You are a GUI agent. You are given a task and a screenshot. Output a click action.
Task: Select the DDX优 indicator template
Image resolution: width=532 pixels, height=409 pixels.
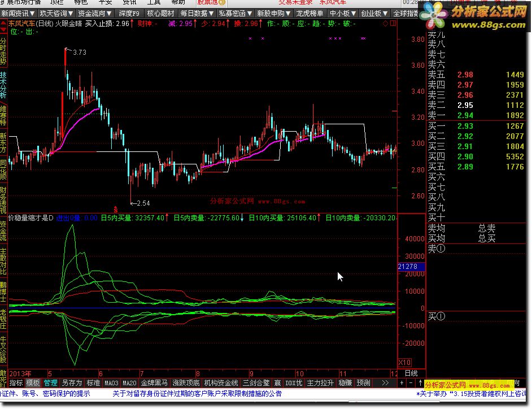point(294,383)
